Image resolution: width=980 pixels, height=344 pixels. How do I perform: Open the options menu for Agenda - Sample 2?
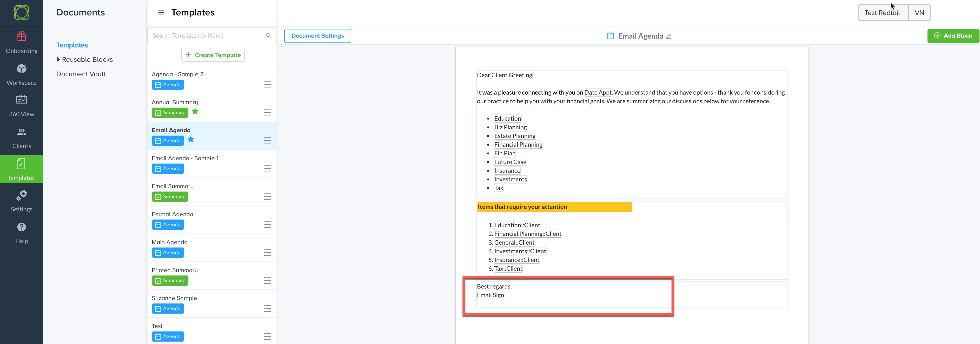tap(267, 84)
